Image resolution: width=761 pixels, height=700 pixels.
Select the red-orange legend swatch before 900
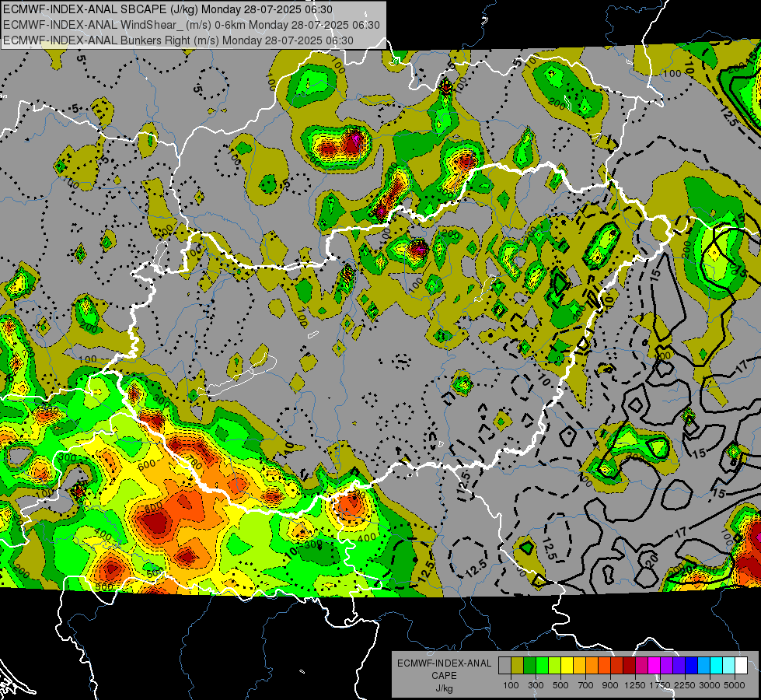pyautogui.click(x=604, y=666)
